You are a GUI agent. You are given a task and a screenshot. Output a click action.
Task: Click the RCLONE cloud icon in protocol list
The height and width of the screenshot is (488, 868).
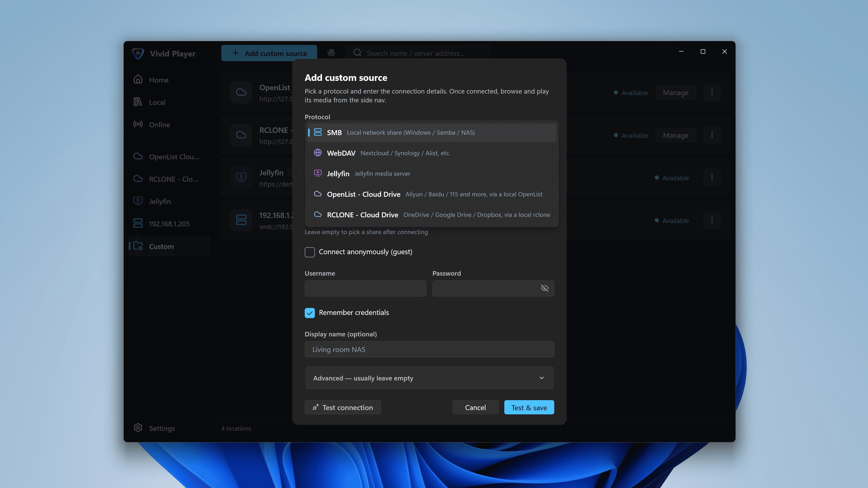318,214
